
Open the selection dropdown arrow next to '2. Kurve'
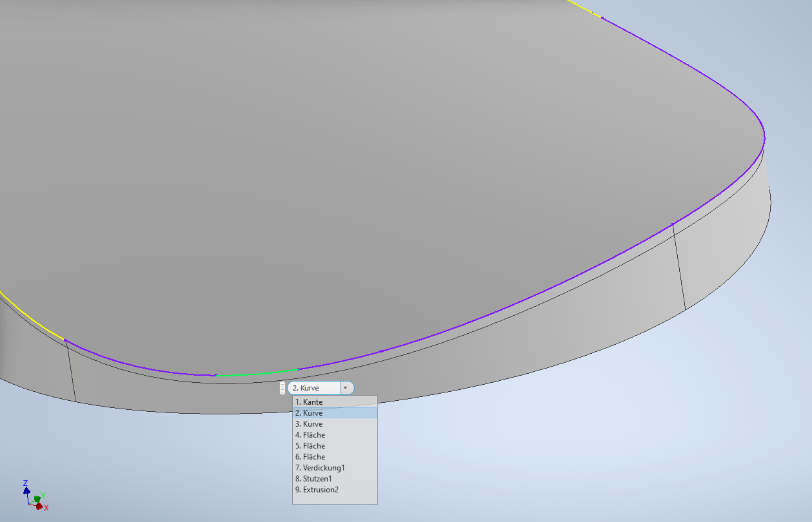point(346,388)
